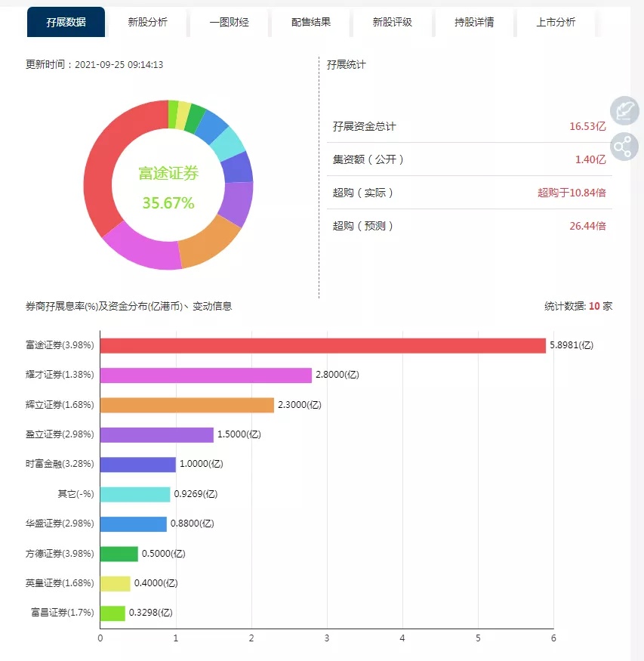Image resolution: width=644 pixels, height=661 pixels.
Task: Click the 富昌证券 lime bar
Action: [x=113, y=613]
